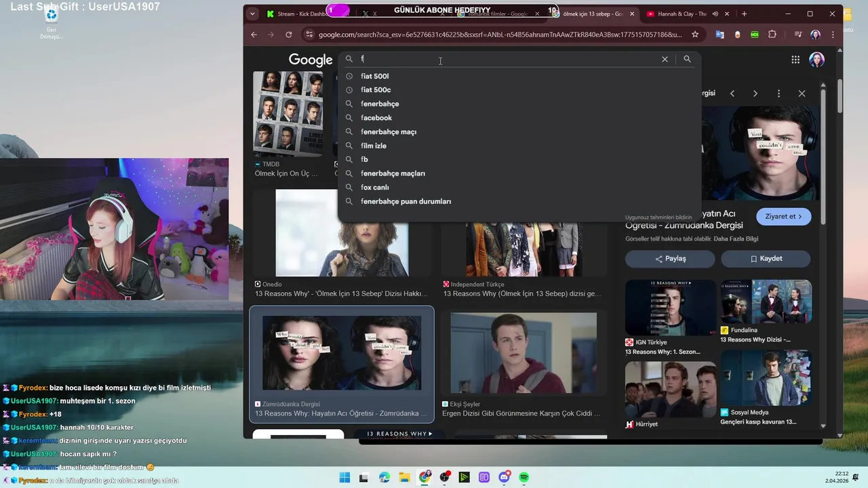This screenshot has height=488, width=868.
Task: Open more options in image preview panel
Action: pos(778,94)
